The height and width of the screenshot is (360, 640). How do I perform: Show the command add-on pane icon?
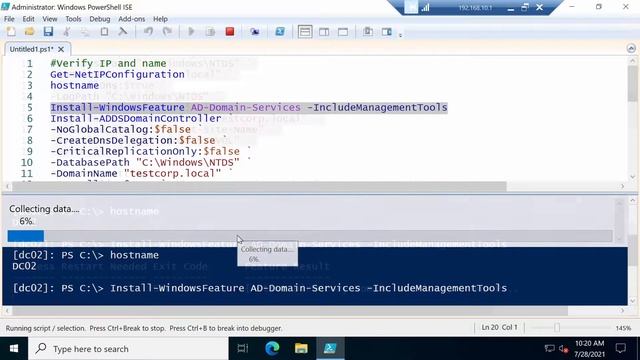[x=387, y=31]
